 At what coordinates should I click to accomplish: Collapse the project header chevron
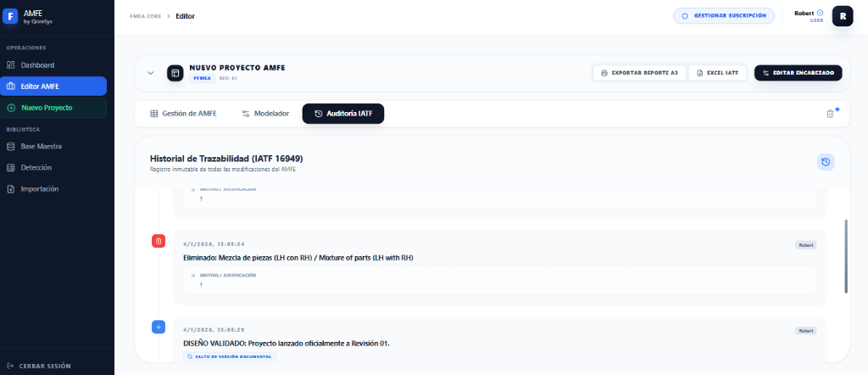coord(151,73)
